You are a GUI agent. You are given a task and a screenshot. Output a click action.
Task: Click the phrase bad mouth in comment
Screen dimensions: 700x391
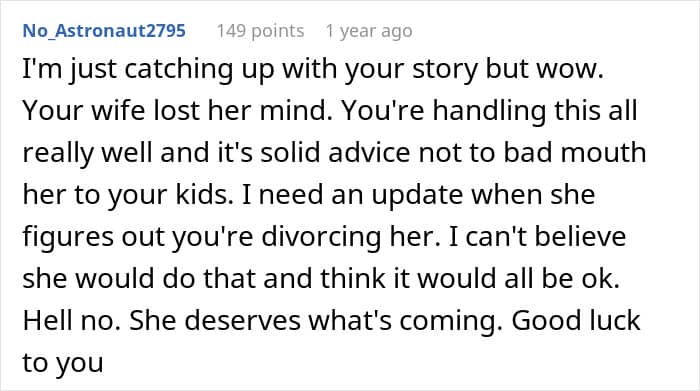coord(575,153)
